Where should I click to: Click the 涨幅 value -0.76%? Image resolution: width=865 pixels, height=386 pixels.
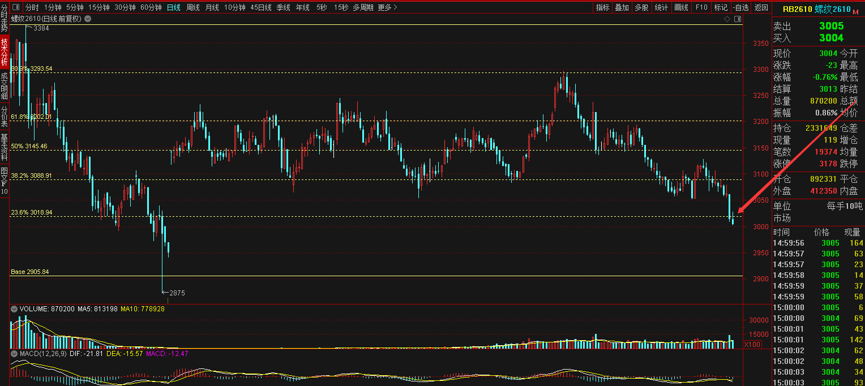click(825, 77)
